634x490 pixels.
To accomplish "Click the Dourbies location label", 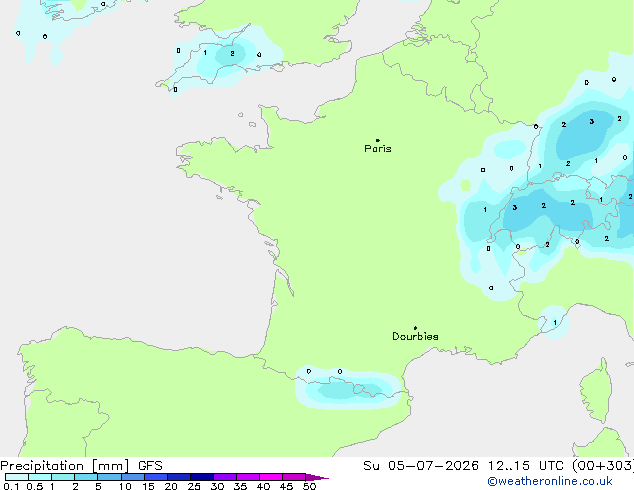I will (415, 336).
